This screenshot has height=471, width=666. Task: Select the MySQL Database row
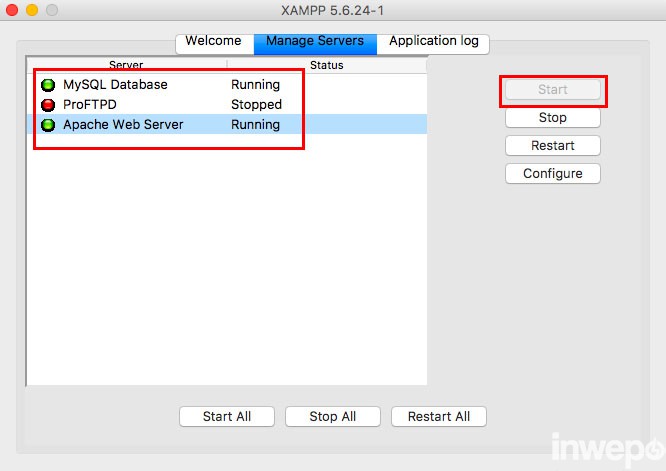[x=227, y=85]
